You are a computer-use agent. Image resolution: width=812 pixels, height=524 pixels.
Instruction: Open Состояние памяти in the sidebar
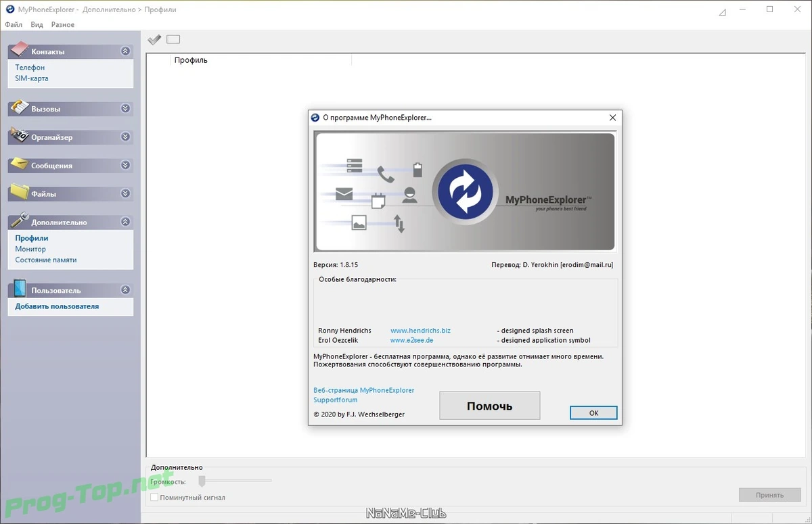[46, 260]
